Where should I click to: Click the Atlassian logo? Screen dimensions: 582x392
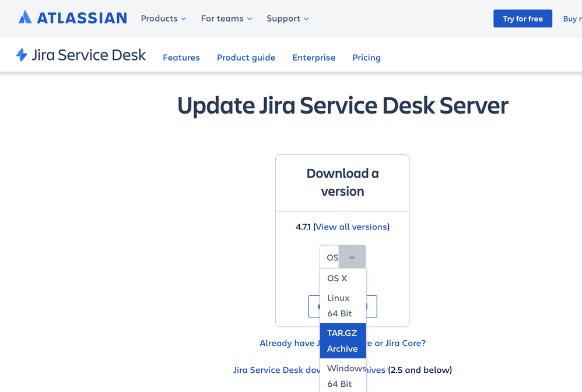[x=73, y=18]
